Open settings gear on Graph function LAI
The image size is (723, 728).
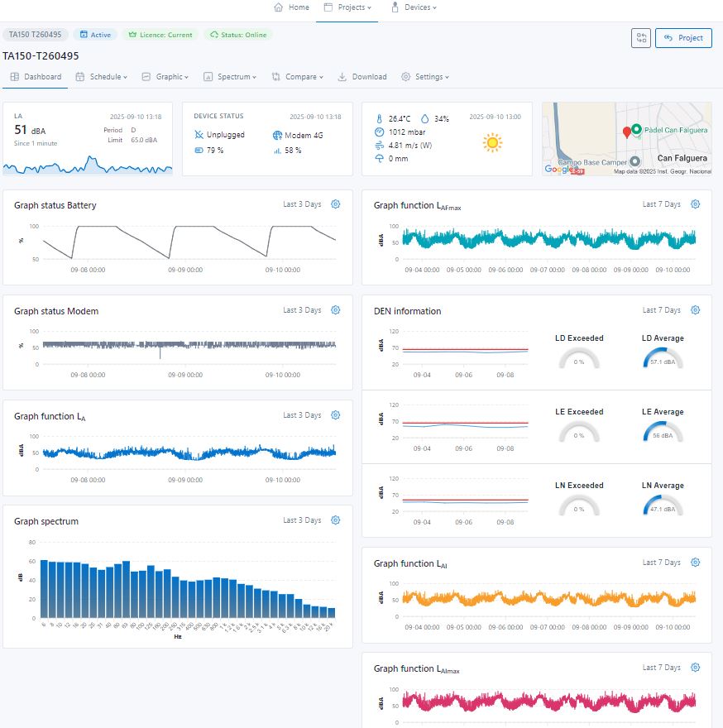(x=695, y=562)
